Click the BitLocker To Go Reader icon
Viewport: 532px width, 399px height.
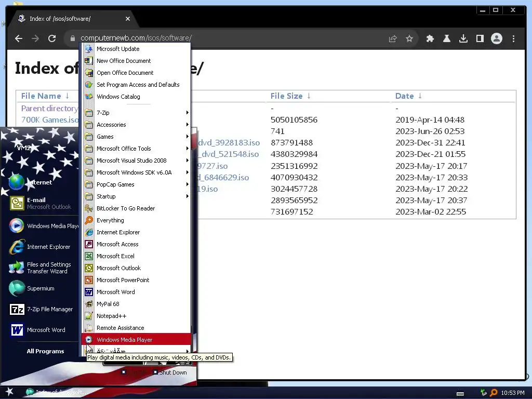[x=88, y=208]
